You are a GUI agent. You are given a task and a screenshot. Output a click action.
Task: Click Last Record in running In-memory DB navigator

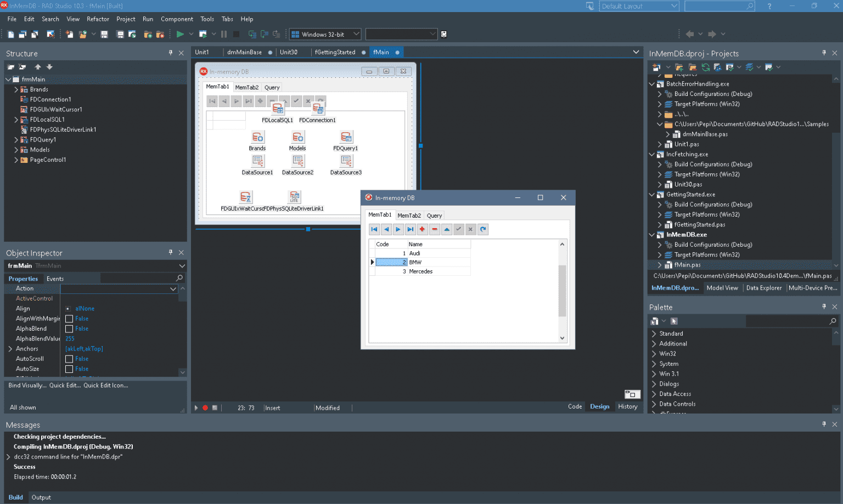tap(411, 229)
